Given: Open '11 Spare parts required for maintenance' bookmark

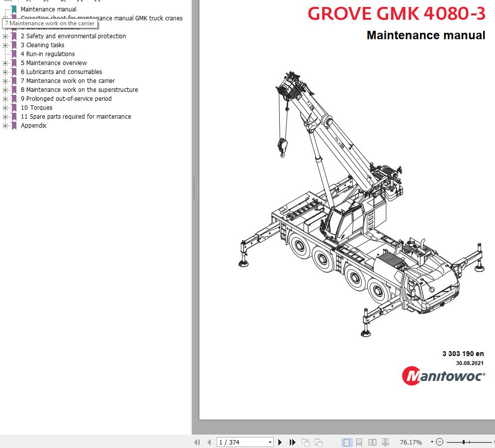Looking at the screenshot, I should tap(76, 116).
